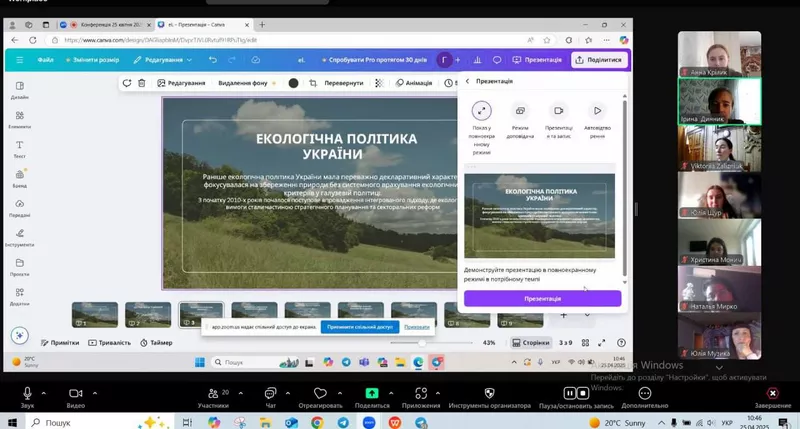Image resolution: width=800 pixels, height=429 pixels.
Task: Expand the chevron next to add page
Action: coord(587,315)
